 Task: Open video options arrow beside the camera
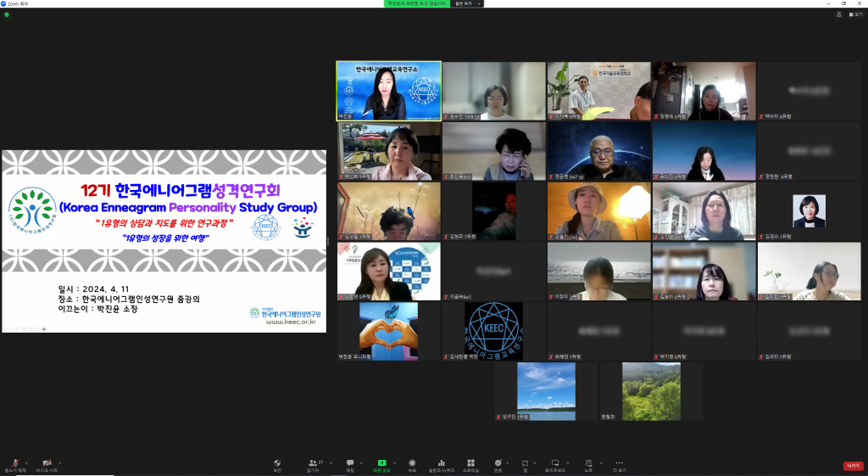[x=59, y=462]
